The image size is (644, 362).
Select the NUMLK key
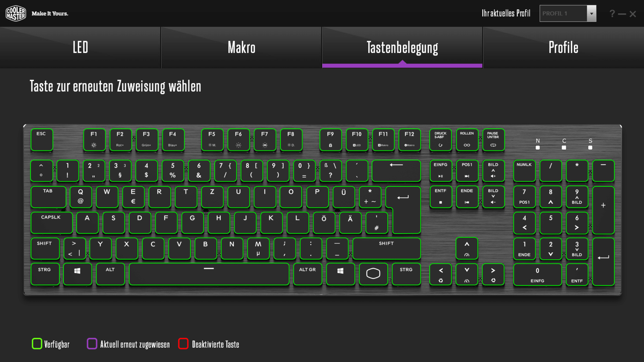(x=524, y=171)
